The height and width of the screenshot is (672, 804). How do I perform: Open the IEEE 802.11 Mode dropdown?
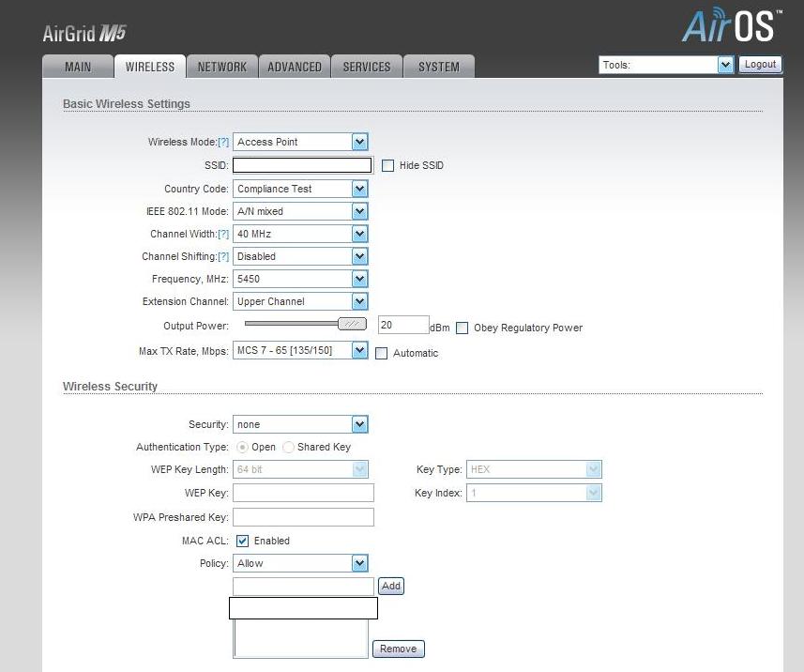click(x=300, y=211)
